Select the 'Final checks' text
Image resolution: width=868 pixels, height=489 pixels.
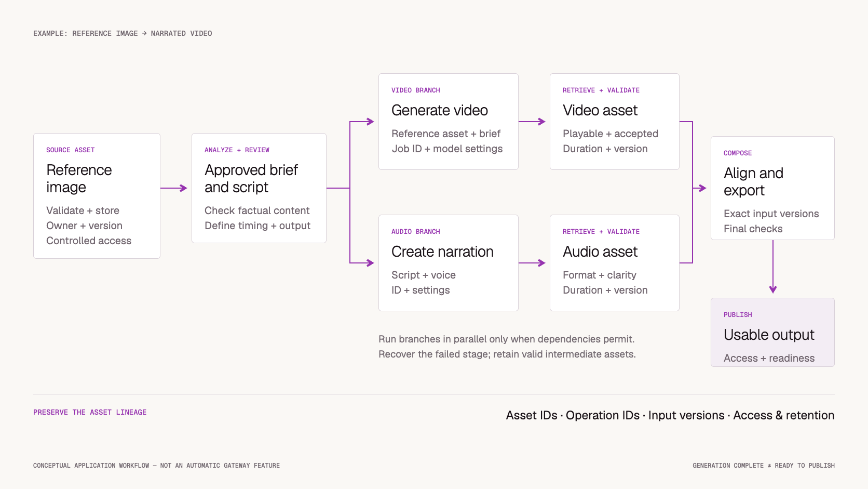[x=753, y=229]
